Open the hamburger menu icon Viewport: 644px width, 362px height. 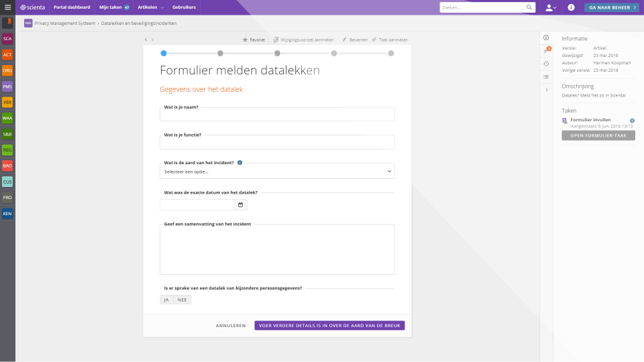(7, 7)
